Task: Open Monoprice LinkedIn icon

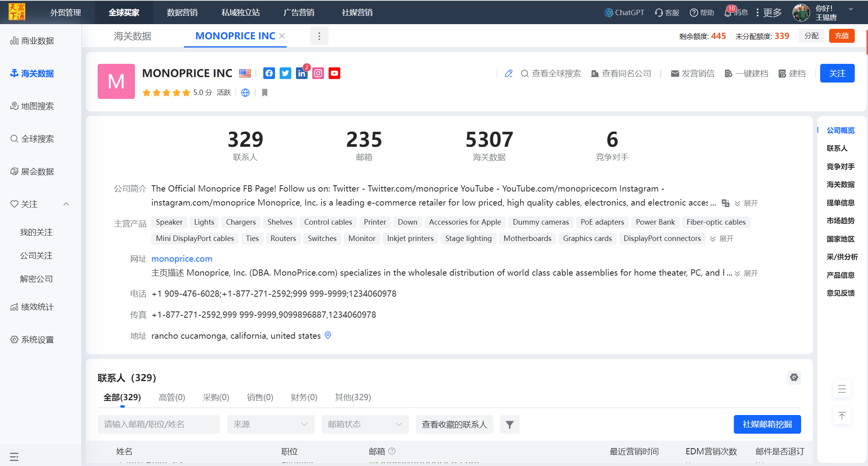Action: click(x=302, y=73)
